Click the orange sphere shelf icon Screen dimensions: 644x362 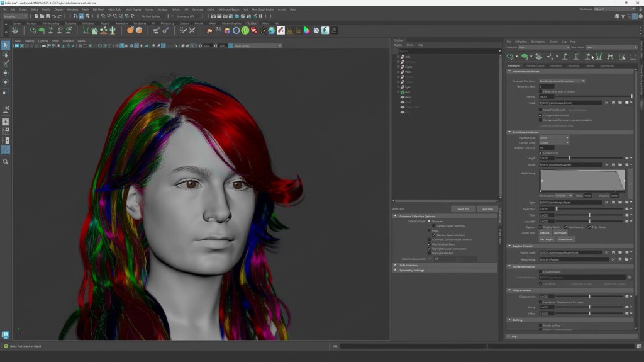point(130,30)
